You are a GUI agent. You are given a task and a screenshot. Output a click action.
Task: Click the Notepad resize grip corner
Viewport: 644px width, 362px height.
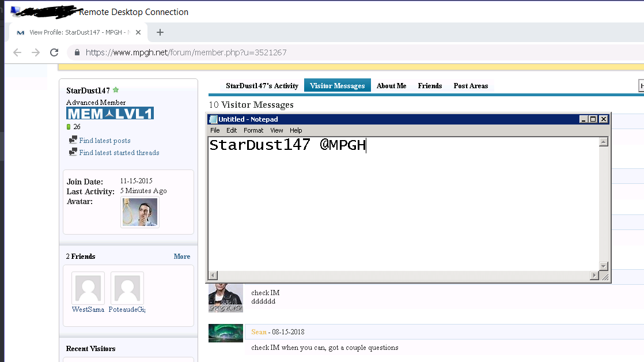(605, 276)
